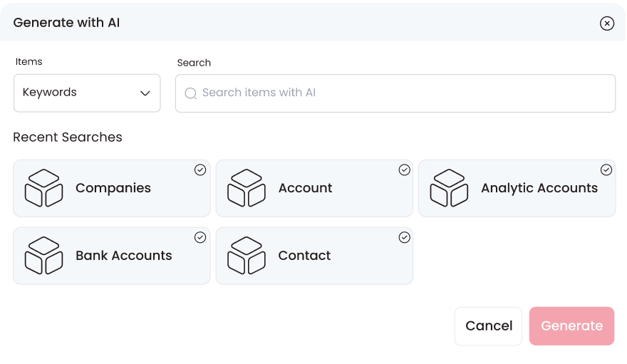Click the cube icon on Companies card
Viewport: 627px width, 364px height.
44,188
